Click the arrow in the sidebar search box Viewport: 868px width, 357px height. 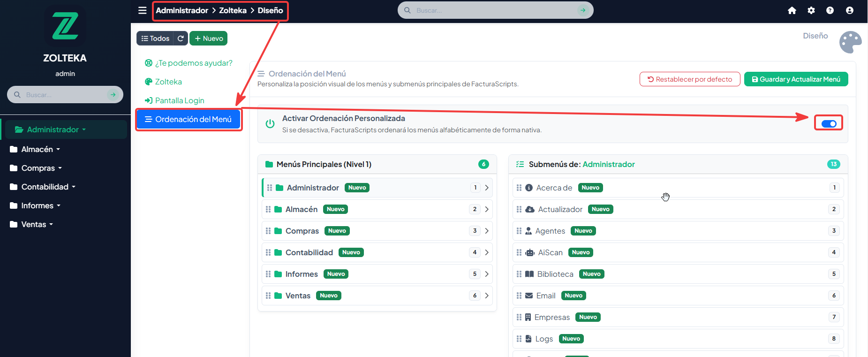(113, 95)
